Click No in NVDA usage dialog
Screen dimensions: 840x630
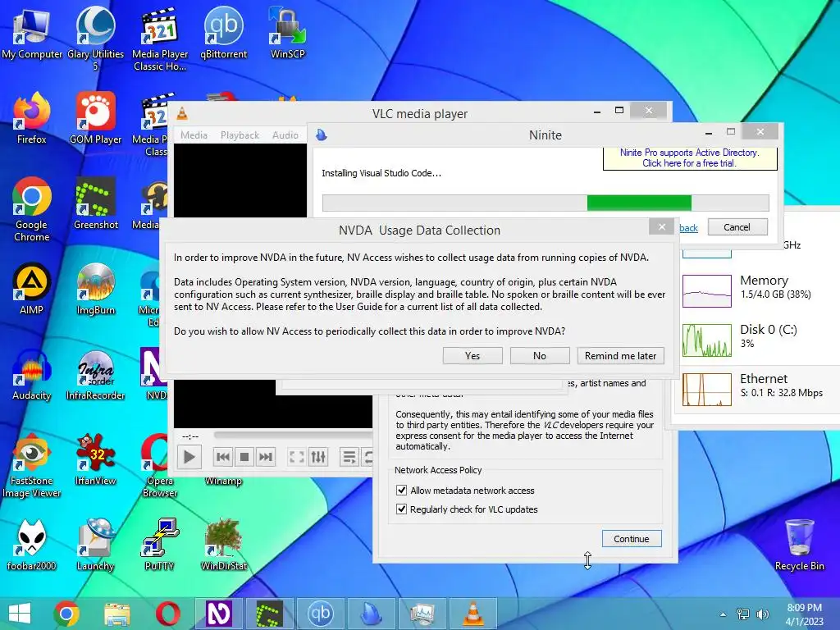[x=540, y=356]
